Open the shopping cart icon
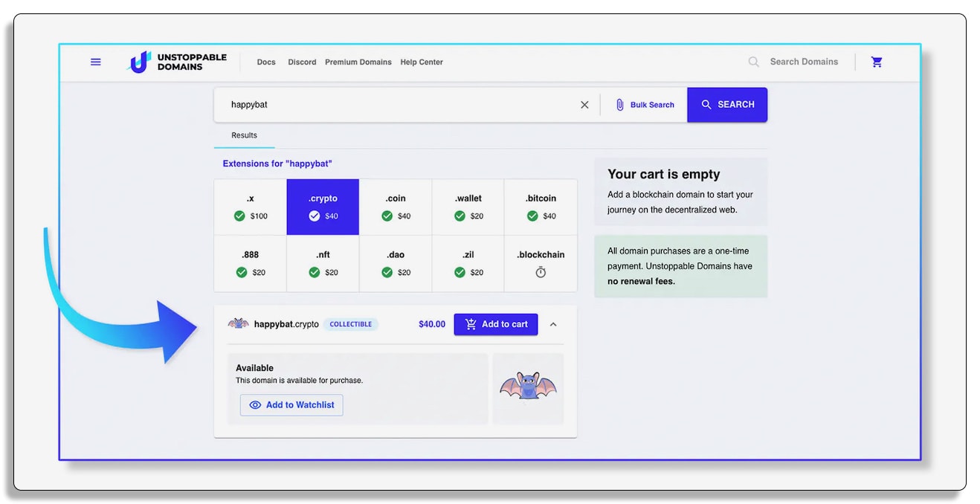980x504 pixels. (x=877, y=62)
